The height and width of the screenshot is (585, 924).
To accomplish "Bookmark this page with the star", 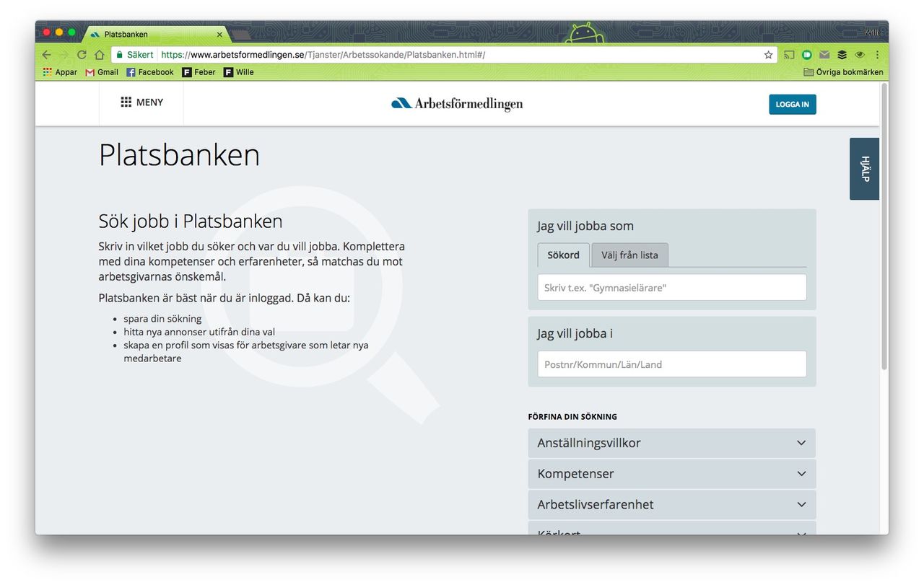I will point(768,55).
